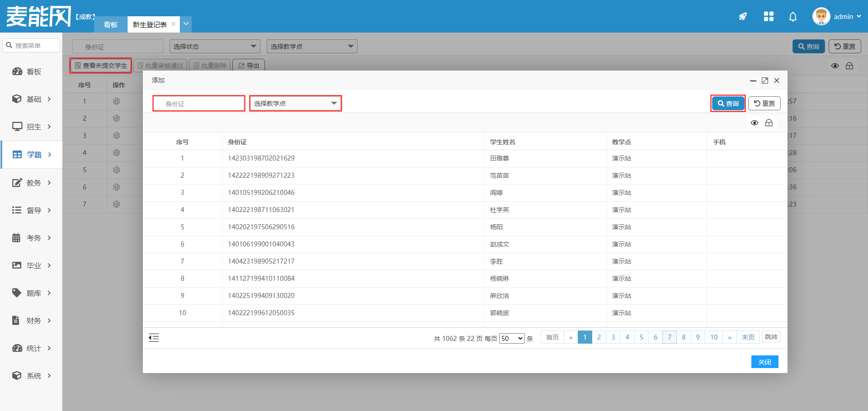868x411 pixels.
Task: Expand the 学籍 sidebar menu
Action: coord(32,155)
